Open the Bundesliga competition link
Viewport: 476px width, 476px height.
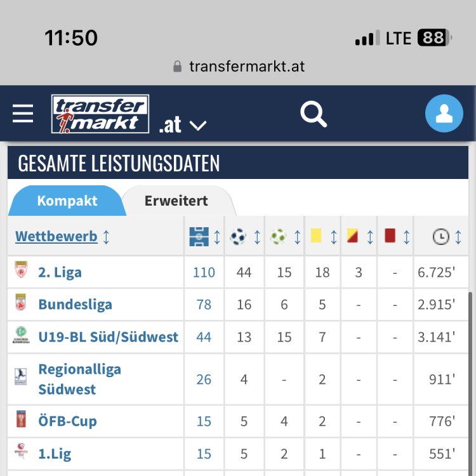pyautogui.click(x=75, y=304)
